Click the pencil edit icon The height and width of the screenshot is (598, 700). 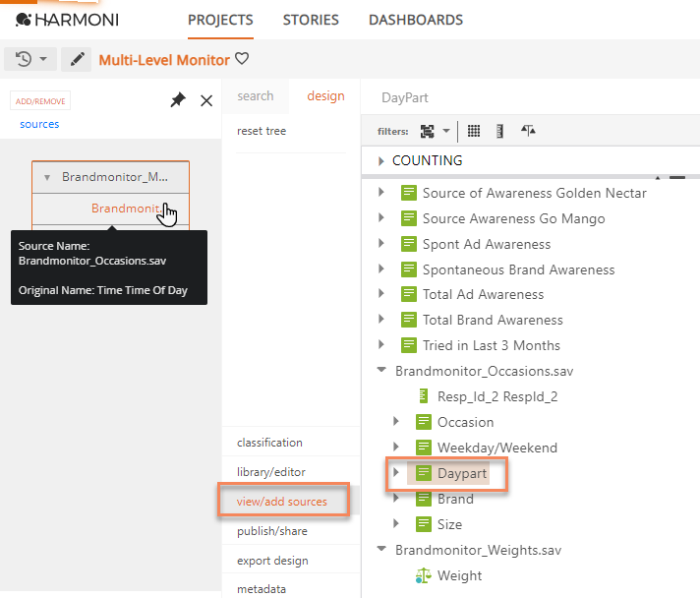pos(77,59)
